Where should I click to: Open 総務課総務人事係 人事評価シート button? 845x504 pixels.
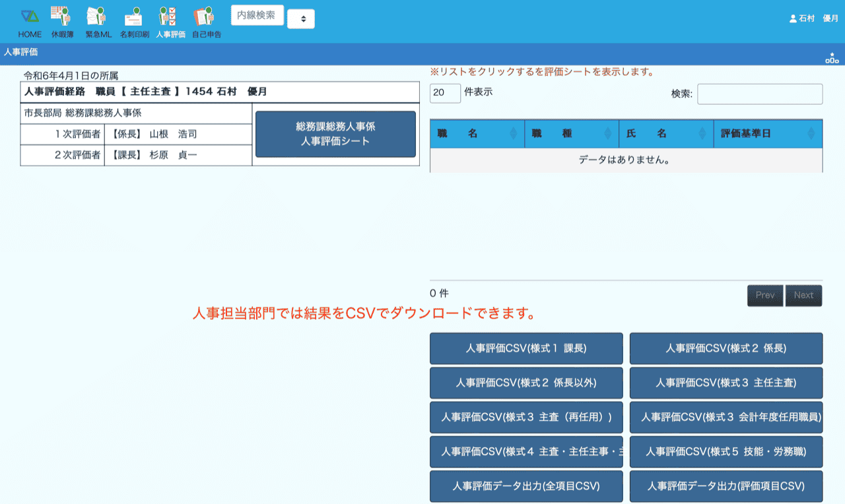click(335, 134)
